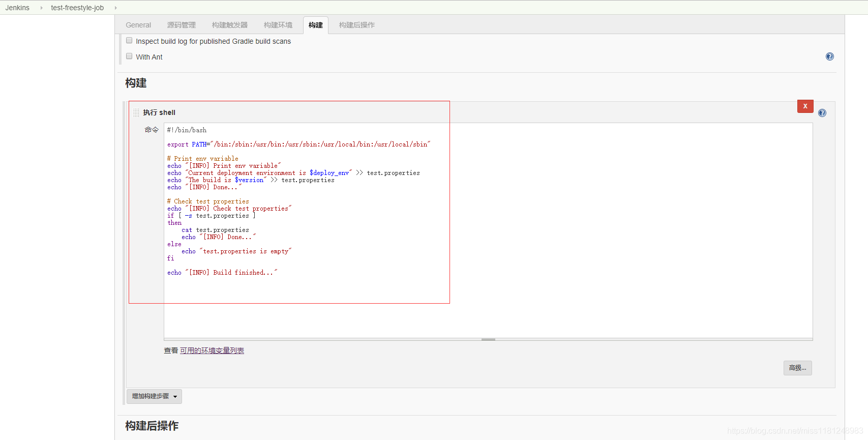The image size is (868, 440).
Task: Click the '# Print env variable' comment line
Action: [x=203, y=159]
